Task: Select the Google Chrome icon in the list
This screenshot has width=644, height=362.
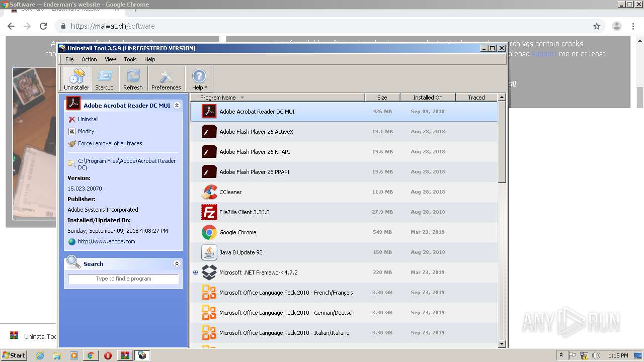Action: [209, 232]
